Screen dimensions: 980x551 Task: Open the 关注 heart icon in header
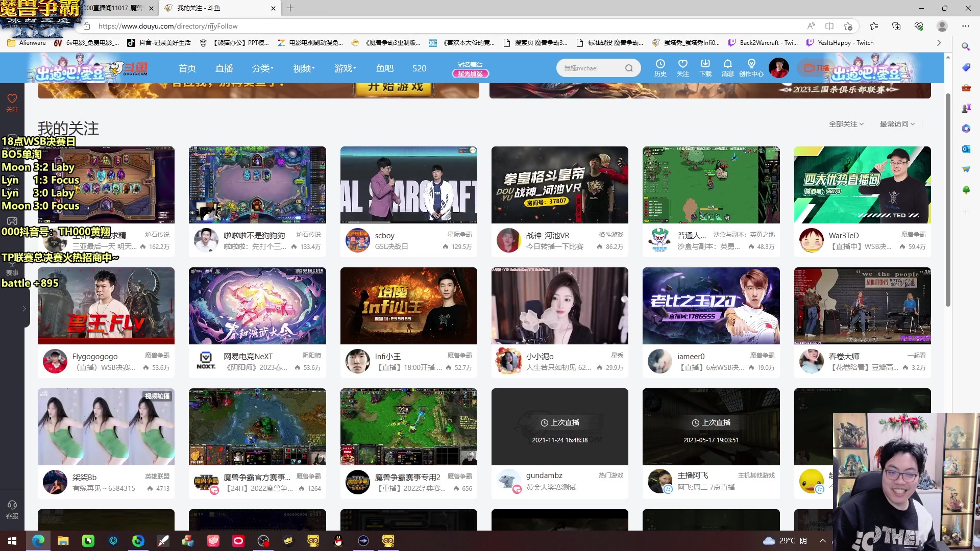pos(683,67)
